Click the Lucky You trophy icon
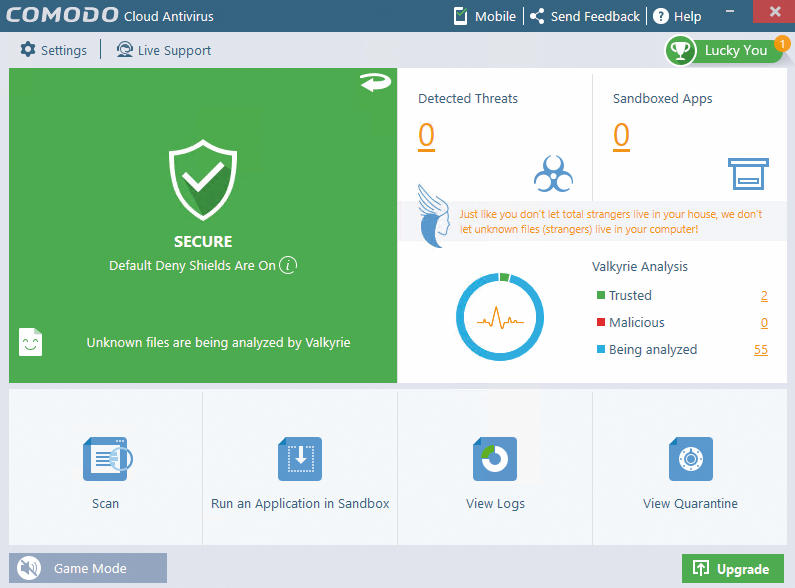The image size is (795, 588). coord(680,50)
